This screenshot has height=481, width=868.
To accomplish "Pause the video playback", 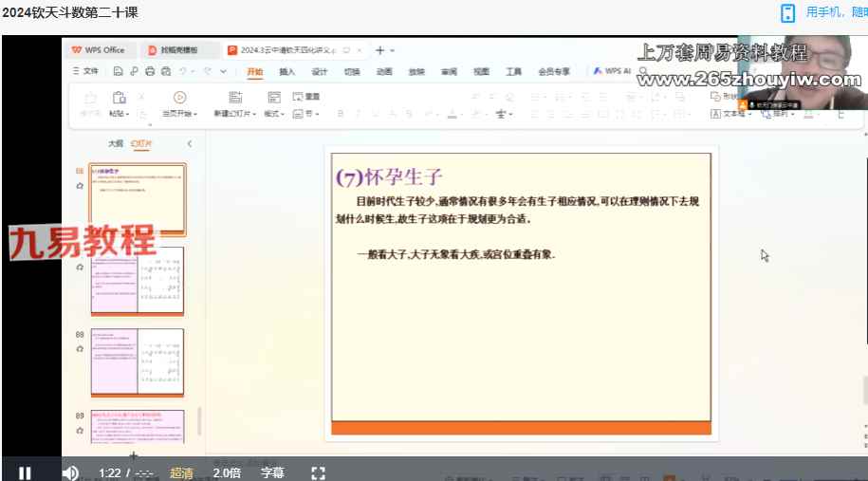I will point(25,472).
